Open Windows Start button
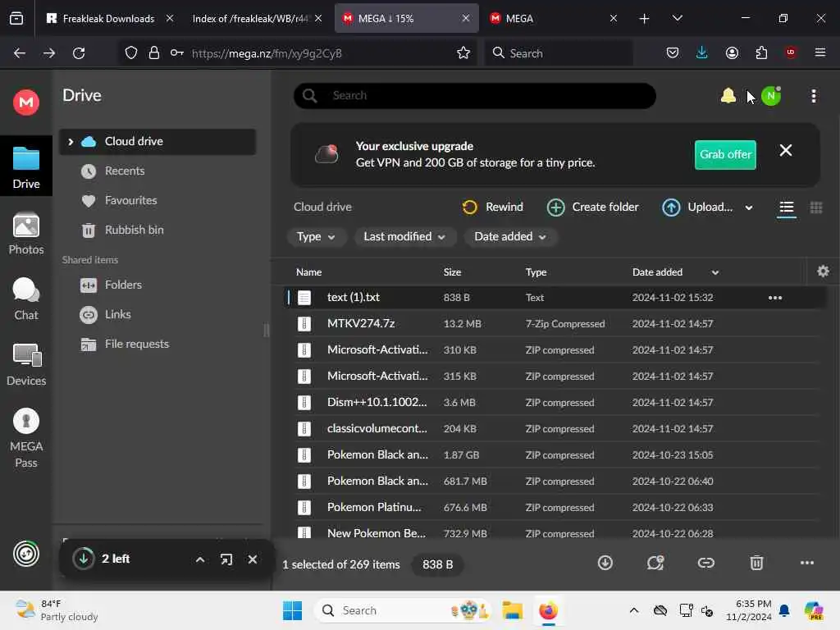This screenshot has height=630, width=840. tap(293, 610)
